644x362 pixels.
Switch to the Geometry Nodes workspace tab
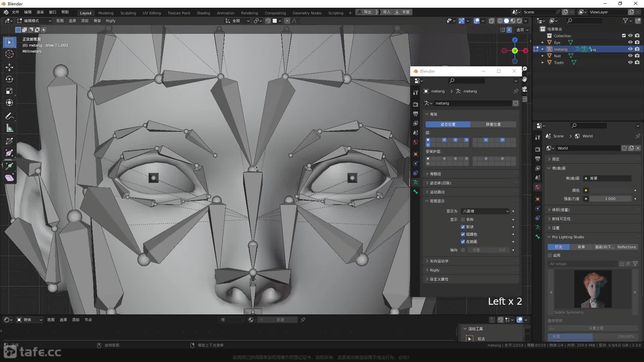click(x=307, y=13)
